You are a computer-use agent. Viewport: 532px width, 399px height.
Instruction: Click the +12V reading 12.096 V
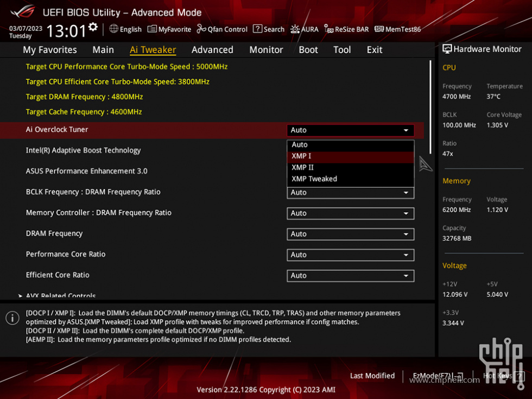pos(455,294)
